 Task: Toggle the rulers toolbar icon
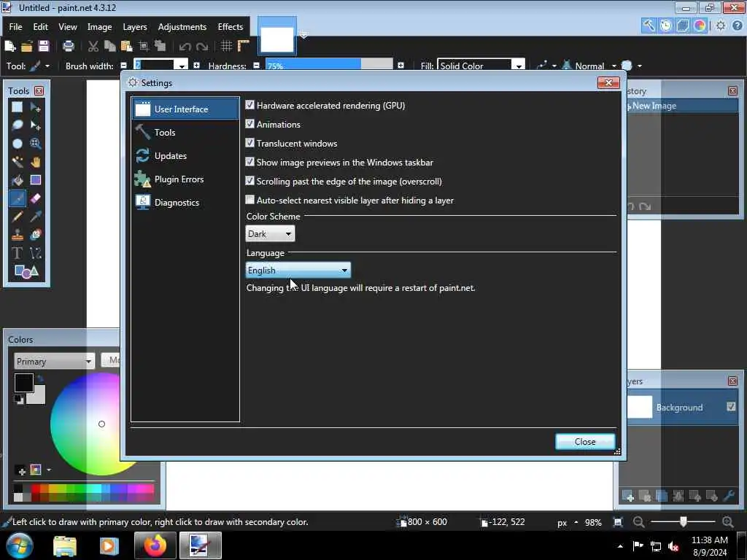(x=244, y=46)
